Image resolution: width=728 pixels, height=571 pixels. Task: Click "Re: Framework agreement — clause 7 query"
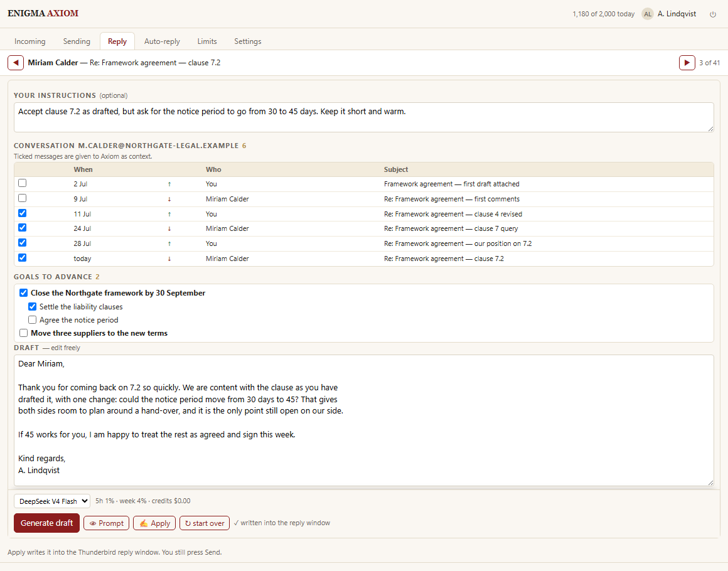451,228
